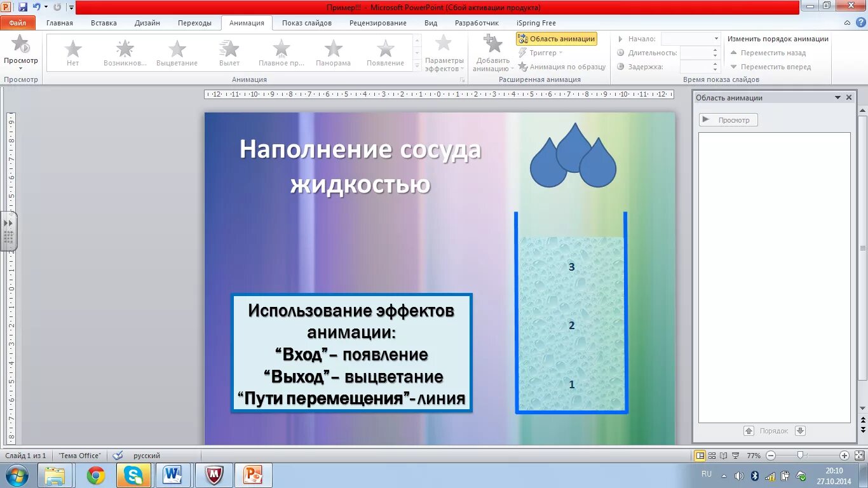Open the Вид ribbon tab
Image resolution: width=868 pixels, height=488 pixels.
click(431, 23)
